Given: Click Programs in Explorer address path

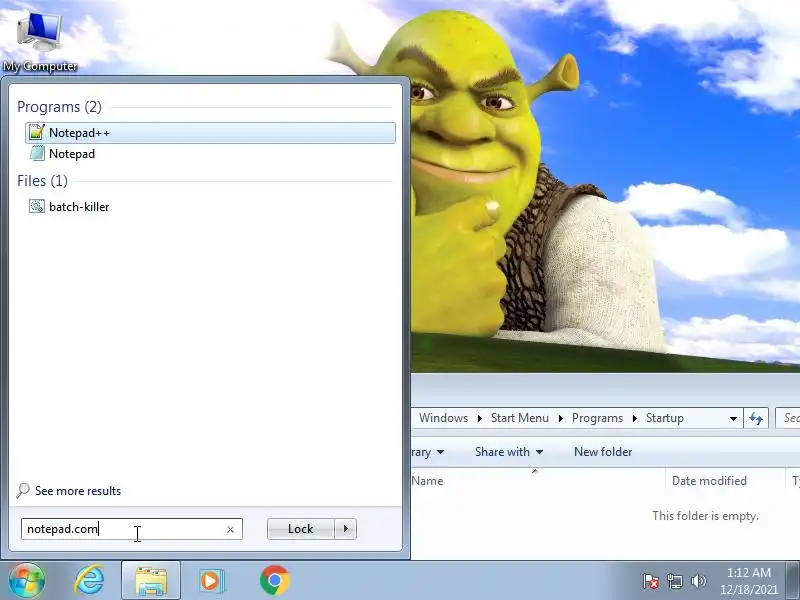Looking at the screenshot, I should coord(597,418).
